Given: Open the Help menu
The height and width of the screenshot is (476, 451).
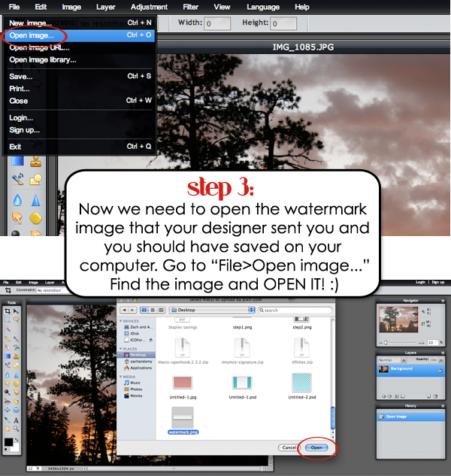Looking at the screenshot, I should click(302, 7).
